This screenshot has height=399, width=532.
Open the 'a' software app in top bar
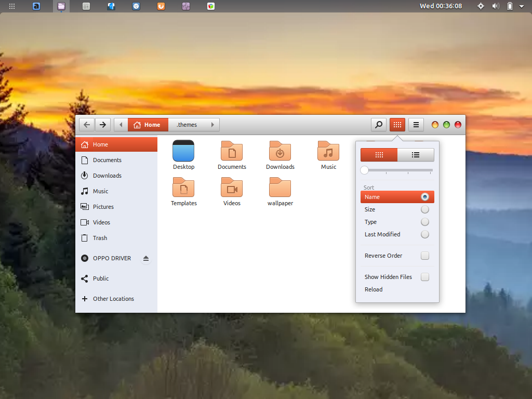tap(36, 6)
